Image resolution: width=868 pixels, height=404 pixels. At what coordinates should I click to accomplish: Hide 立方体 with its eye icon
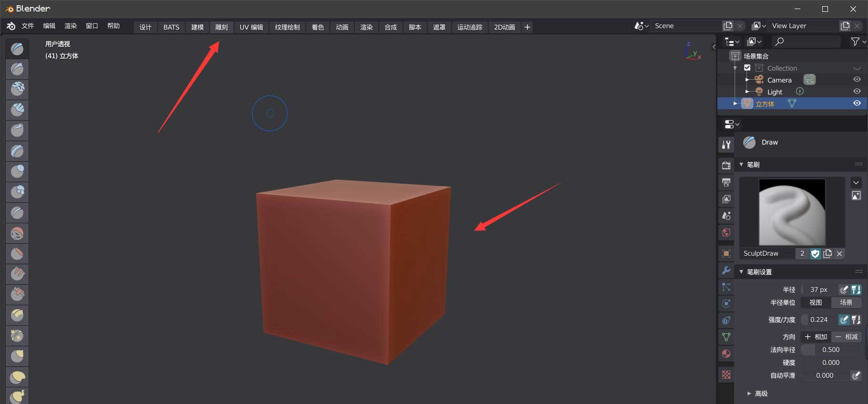tap(857, 103)
